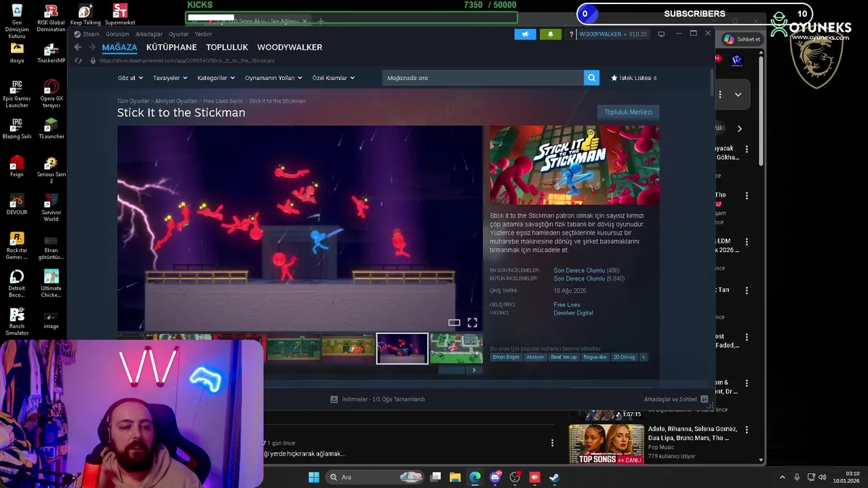Click the Topluluk Merkezi button
The image size is (868, 488).
tap(628, 112)
